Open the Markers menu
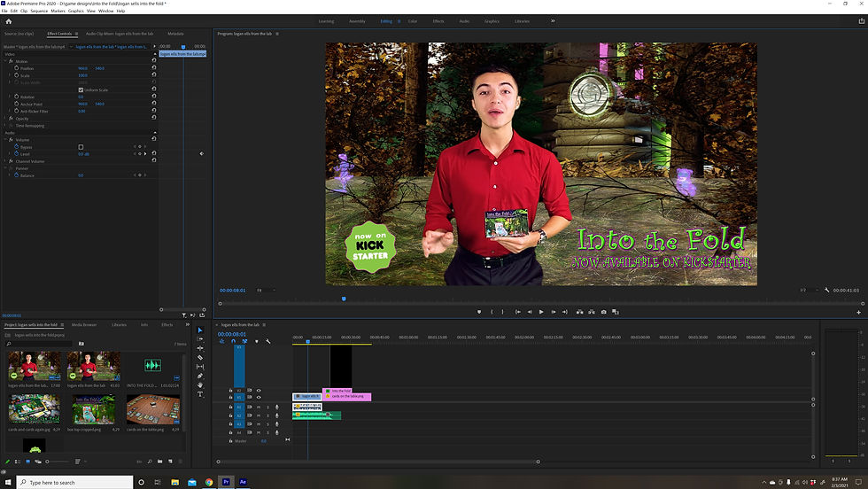The image size is (868, 489). (x=58, y=12)
